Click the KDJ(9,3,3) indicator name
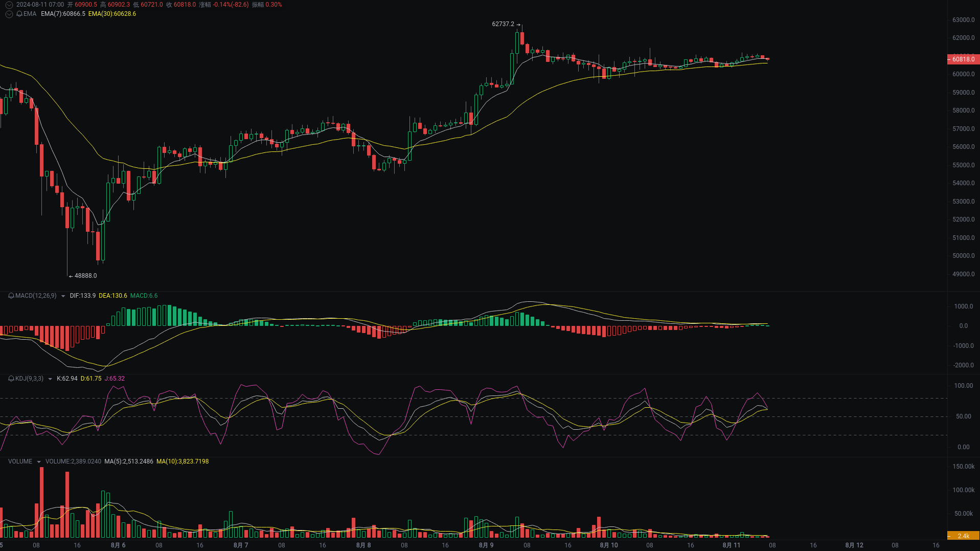Viewport: 980px width, 551px height. tap(29, 379)
